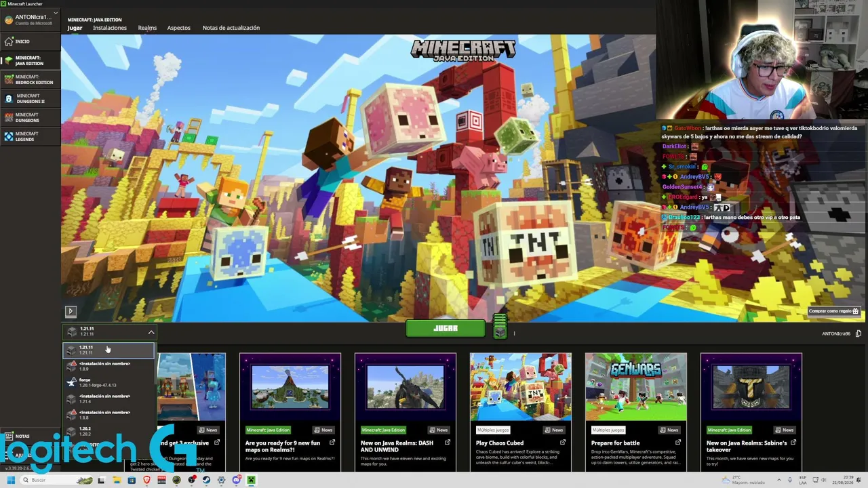Open the clock and date showing 20:39
Viewport: 868px width, 488px height.
tap(844, 481)
